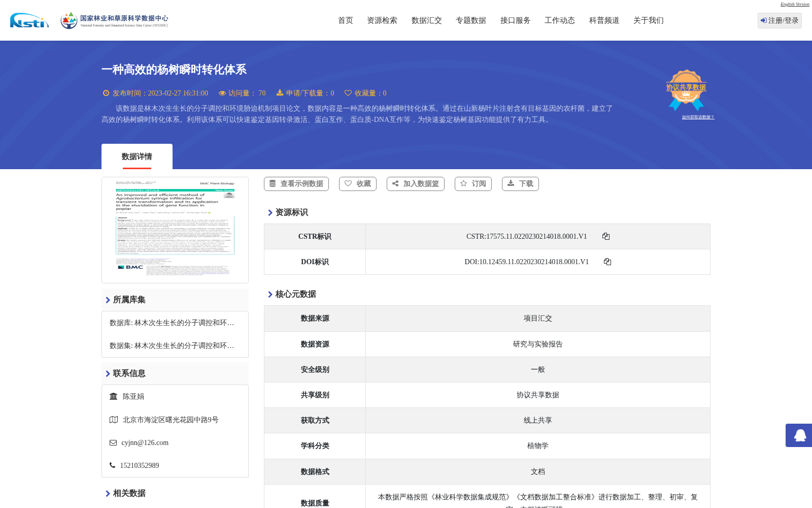Image resolution: width=812 pixels, height=508 pixels.
Task: Click the title 一种高效的杨树瞬时转化体系
Action: point(174,70)
